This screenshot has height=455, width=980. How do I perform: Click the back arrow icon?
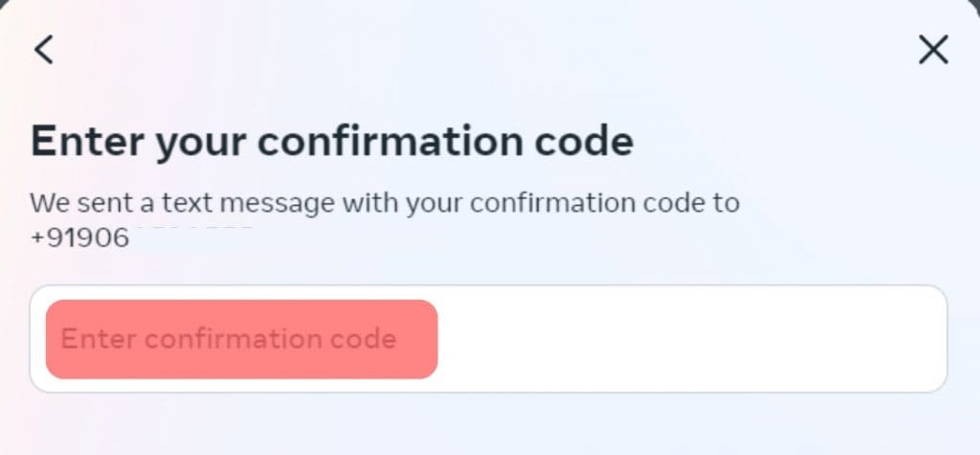click(44, 50)
